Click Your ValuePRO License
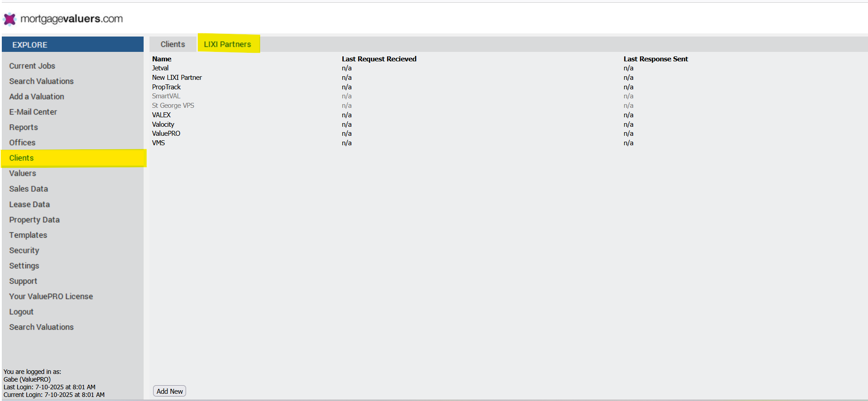Image resolution: width=868 pixels, height=401 pixels. pos(51,296)
